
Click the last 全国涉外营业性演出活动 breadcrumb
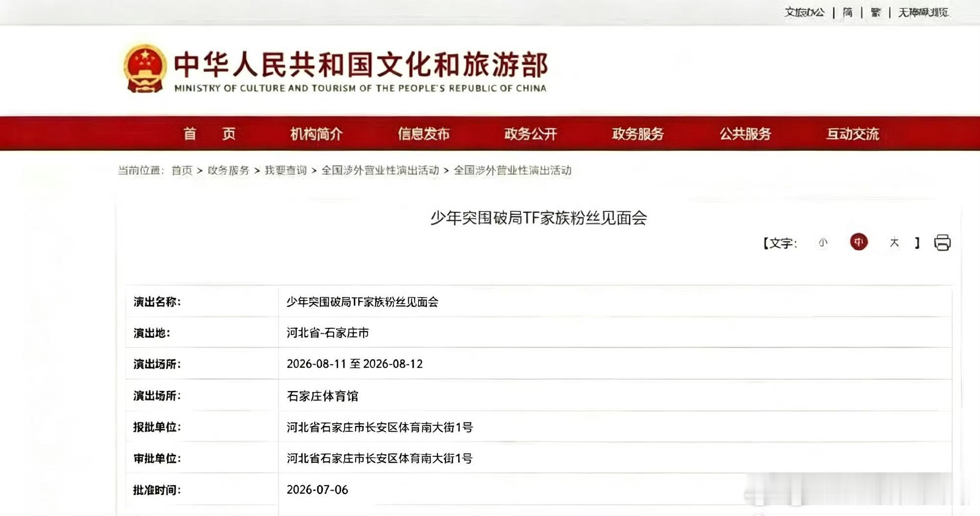[x=513, y=170]
